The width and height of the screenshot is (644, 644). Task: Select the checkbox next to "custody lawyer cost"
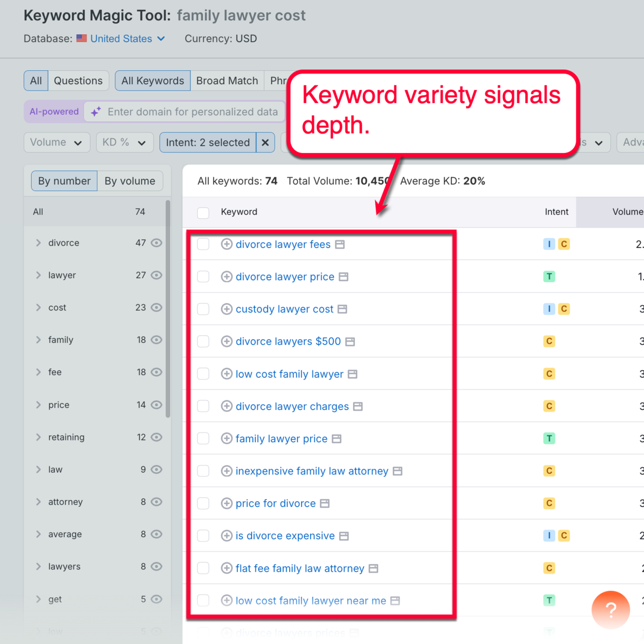coord(203,309)
